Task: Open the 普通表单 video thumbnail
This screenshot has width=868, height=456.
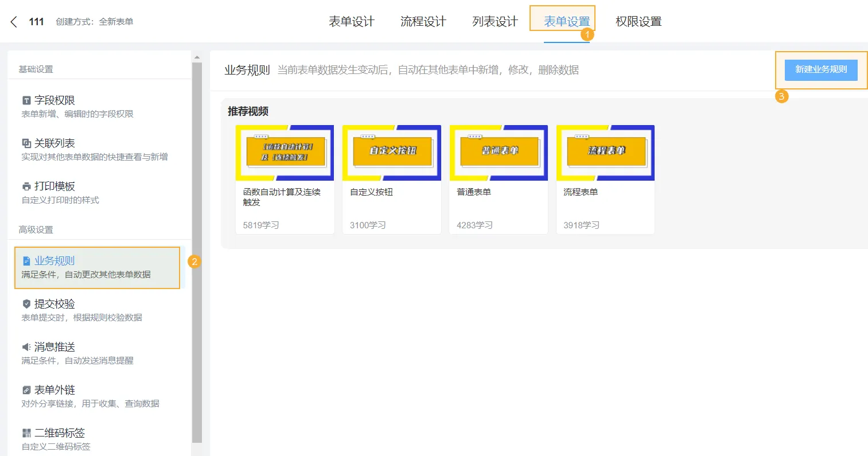Action: (499, 153)
